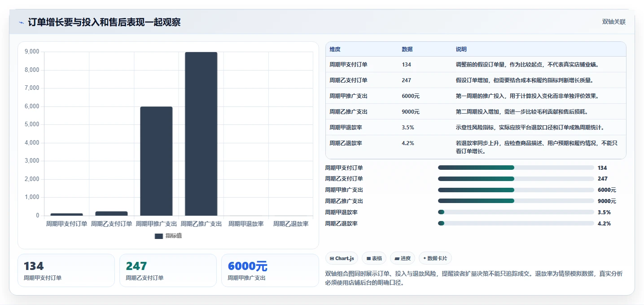Click table value 3.5%
644x305 pixels.
(x=408, y=128)
